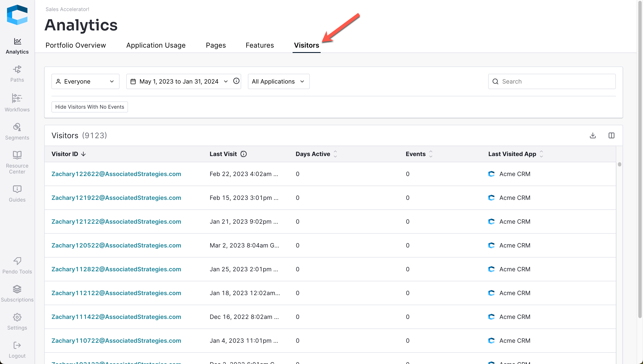Sort by Events column

(431, 154)
